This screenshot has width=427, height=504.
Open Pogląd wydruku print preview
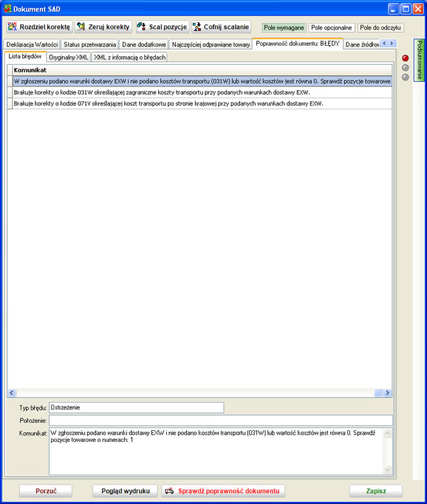coord(125,491)
